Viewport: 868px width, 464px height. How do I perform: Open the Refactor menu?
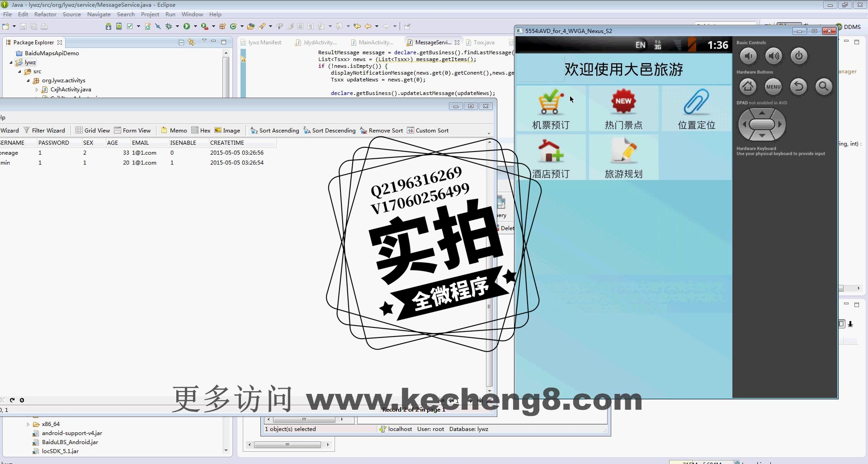coord(45,14)
